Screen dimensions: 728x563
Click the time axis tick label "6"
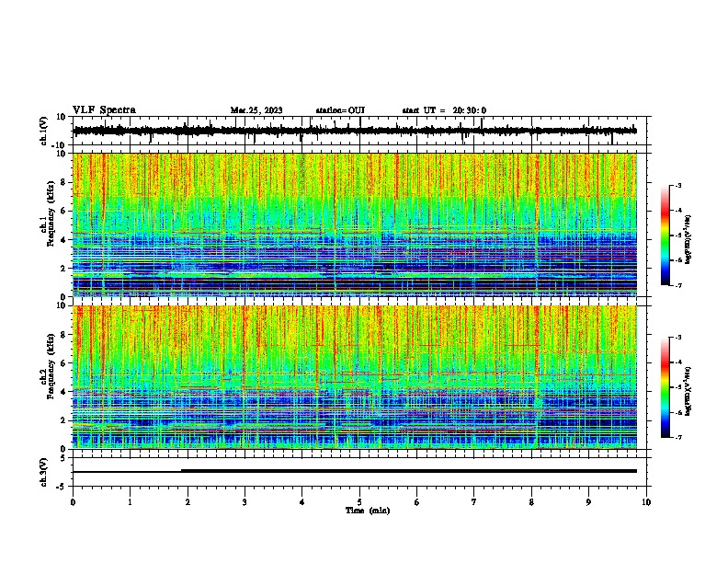pyautogui.click(x=417, y=502)
